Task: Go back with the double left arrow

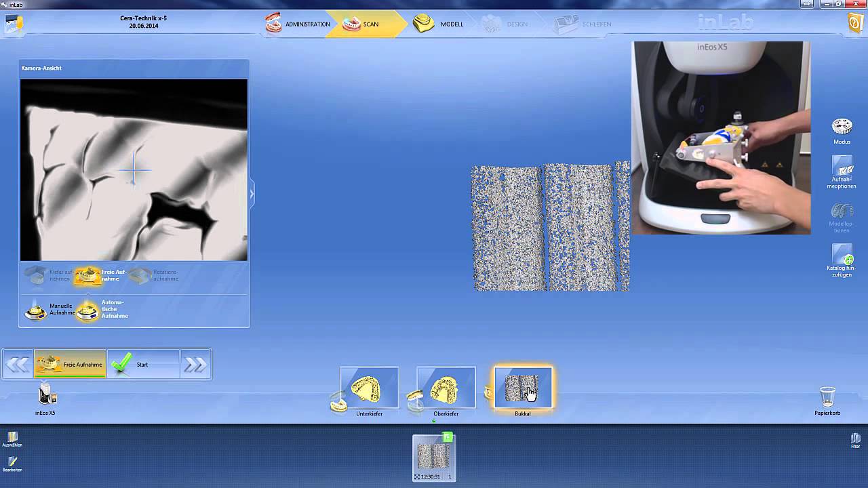Action: pyautogui.click(x=18, y=365)
